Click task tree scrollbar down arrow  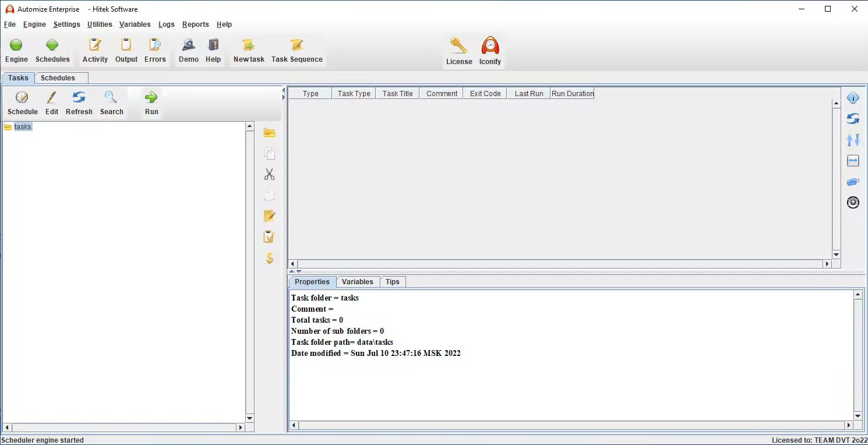coord(250,418)
